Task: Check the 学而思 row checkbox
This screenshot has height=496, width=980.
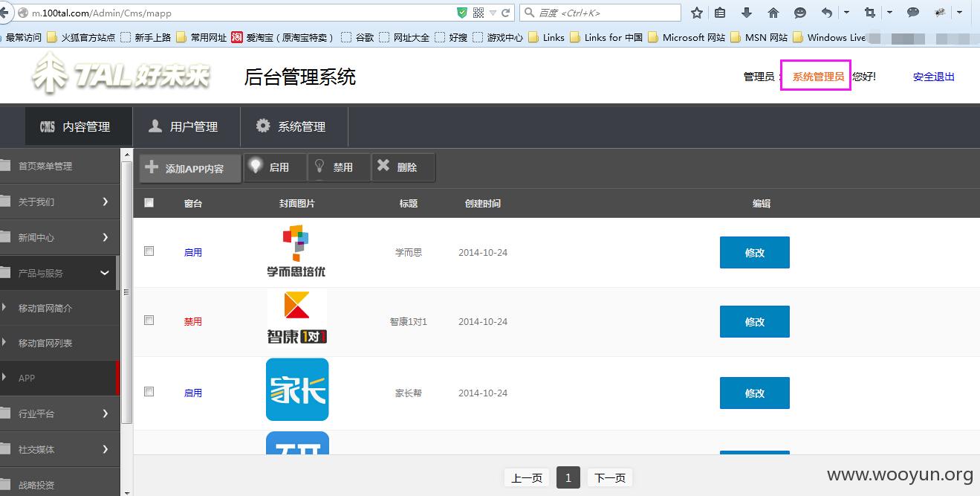Action: pos(149,251)
